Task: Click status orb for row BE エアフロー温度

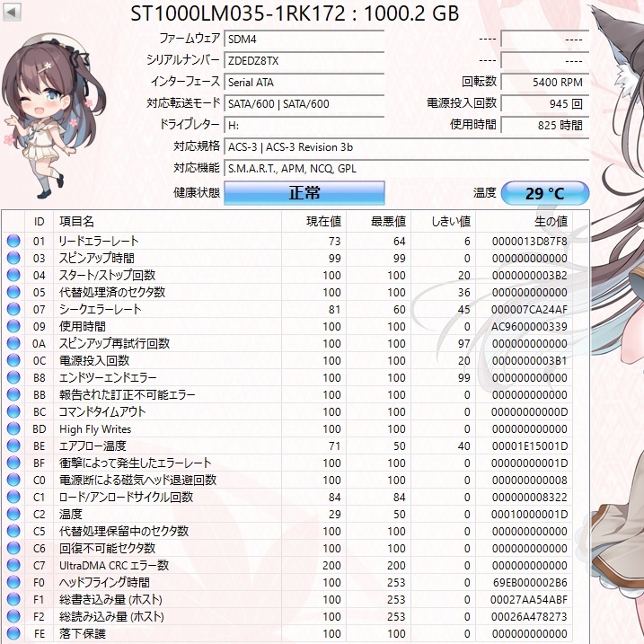Action: tap(13, 446)
